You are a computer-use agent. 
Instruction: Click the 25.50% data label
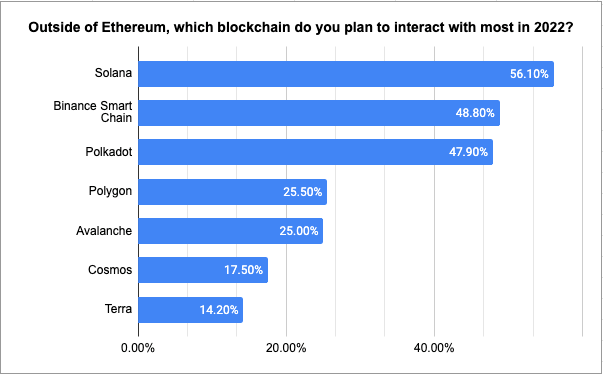pyautogui.click(x=303, y=192)
